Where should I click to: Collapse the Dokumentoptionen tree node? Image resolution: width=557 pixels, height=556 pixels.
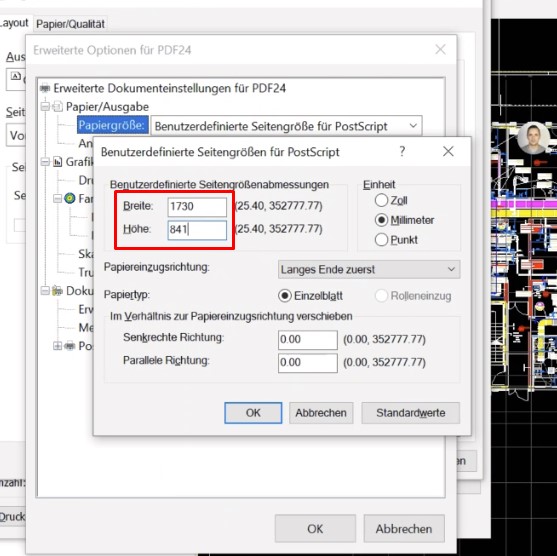coord(45,291)
